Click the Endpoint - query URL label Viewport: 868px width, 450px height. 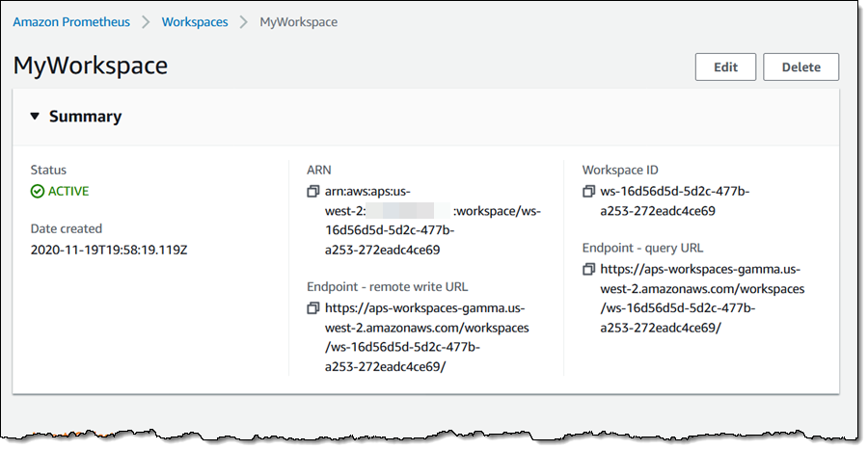(x=642, y=248)
